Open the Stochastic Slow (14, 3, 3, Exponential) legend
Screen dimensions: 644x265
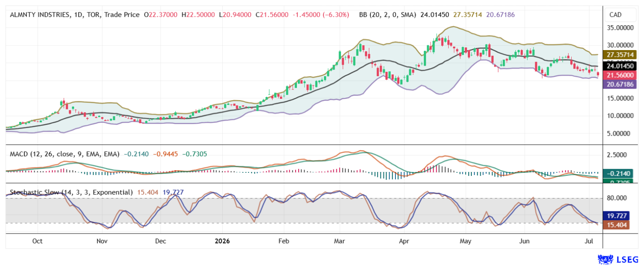(x=71, y=192)
